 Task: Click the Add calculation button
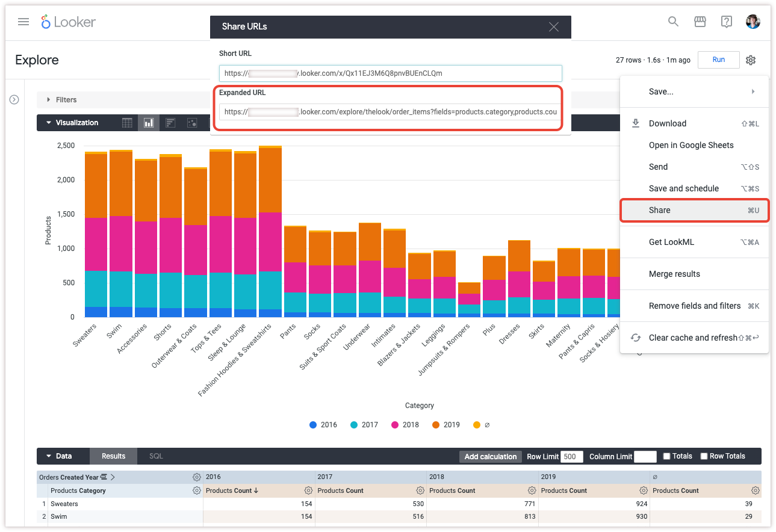[490, 456]
